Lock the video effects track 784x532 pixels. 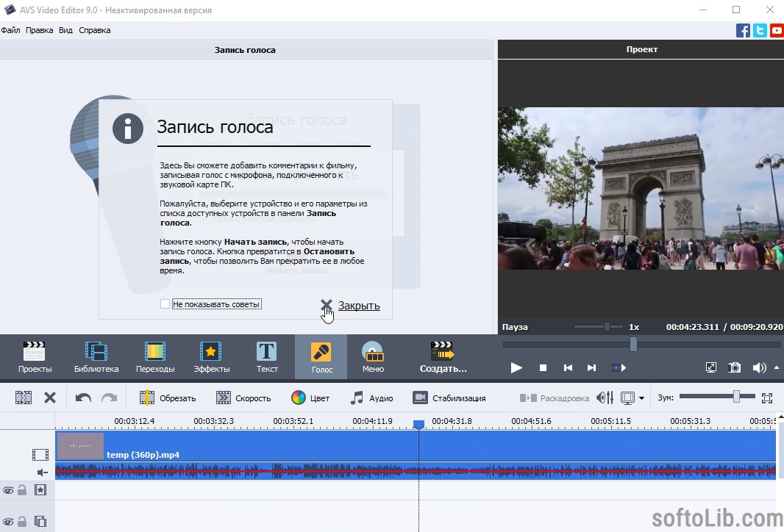coord(22,490)
